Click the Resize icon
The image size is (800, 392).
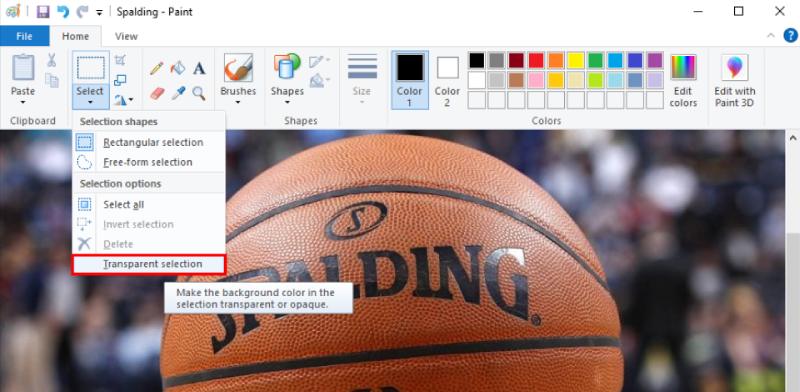click(x=120, y=80)
